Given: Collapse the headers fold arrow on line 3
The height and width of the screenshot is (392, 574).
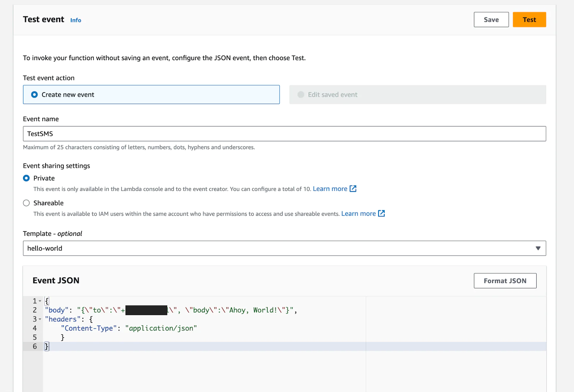Looking at the screenshot, I should (x=40, y=319).
